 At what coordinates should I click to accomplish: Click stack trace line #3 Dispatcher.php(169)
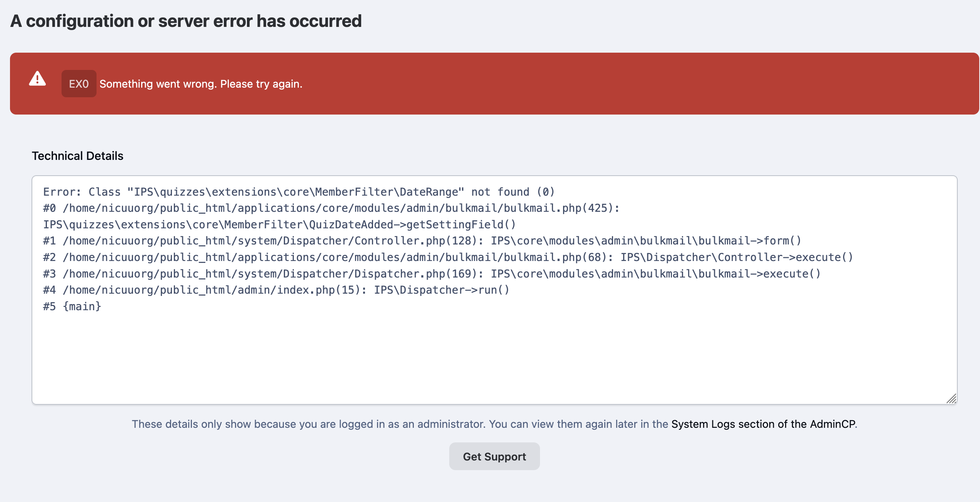432,274
